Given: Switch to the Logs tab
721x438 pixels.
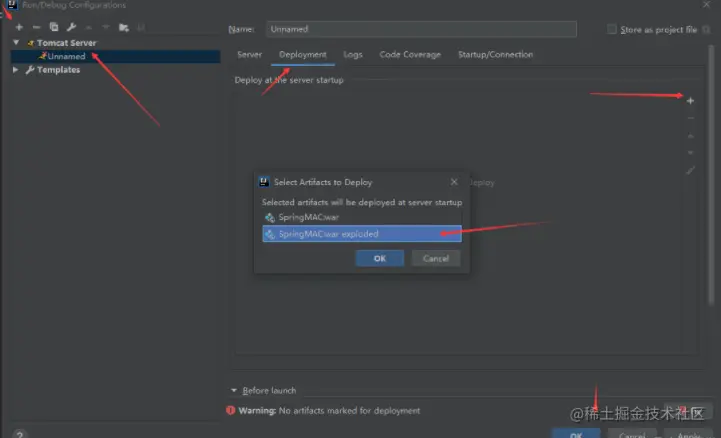Looking at the screenshot, I should coord(353,54).
